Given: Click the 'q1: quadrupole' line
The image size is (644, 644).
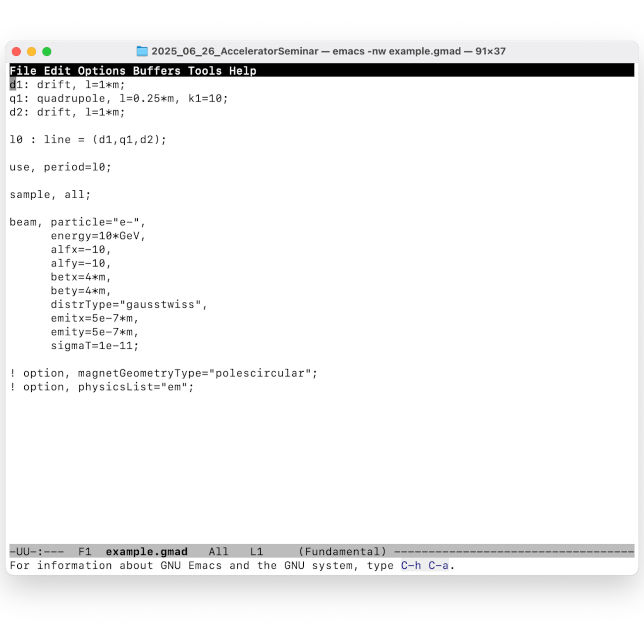Looking at the screenshot, I should (119, 99).
